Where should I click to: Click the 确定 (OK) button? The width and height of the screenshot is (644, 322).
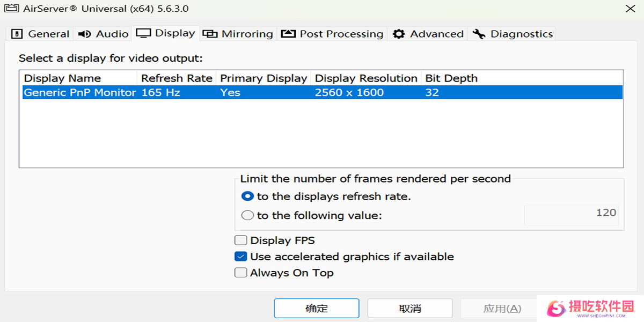coord(316,309)
